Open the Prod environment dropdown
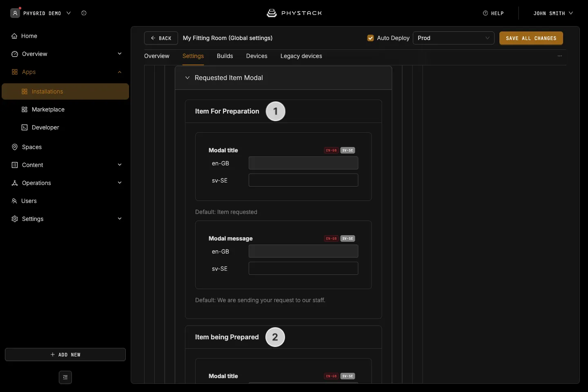 (454, 38)
